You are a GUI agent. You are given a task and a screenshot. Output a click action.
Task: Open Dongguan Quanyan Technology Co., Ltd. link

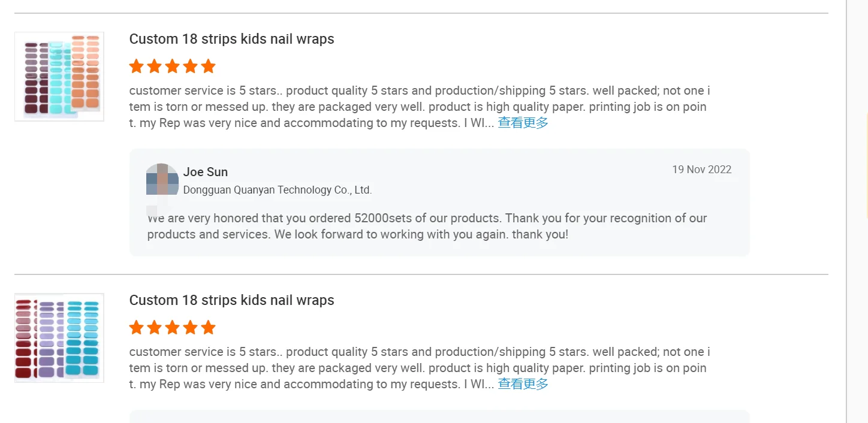point(278,190)
